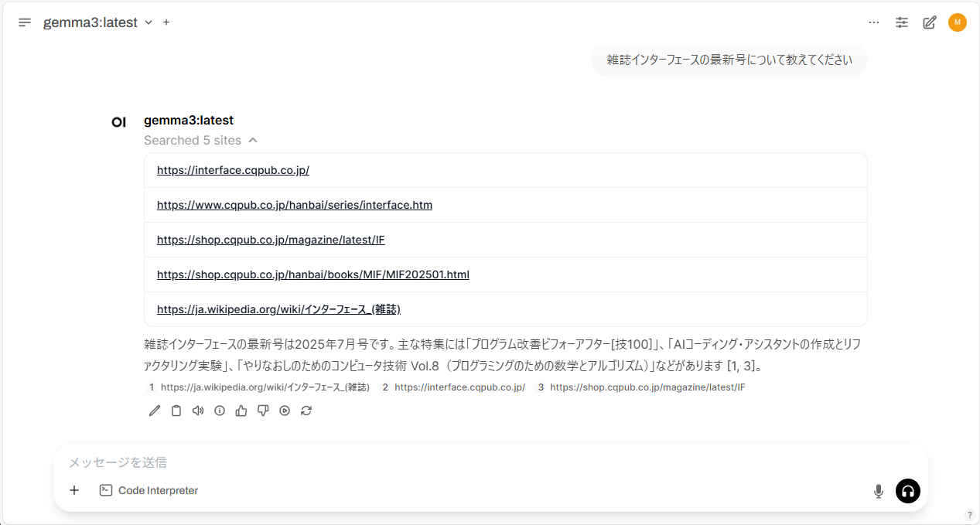Open the three-dots chat options menu
The image size is (980, 525).
point(874,22)
